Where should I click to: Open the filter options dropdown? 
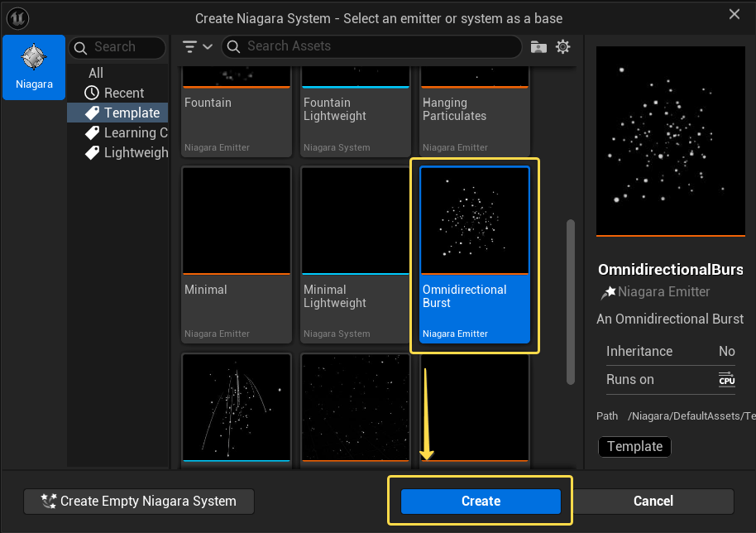[197, 47]
